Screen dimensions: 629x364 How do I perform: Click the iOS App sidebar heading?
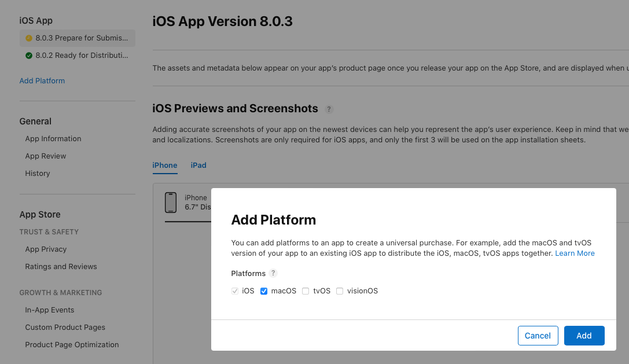(x=36, y=20)
